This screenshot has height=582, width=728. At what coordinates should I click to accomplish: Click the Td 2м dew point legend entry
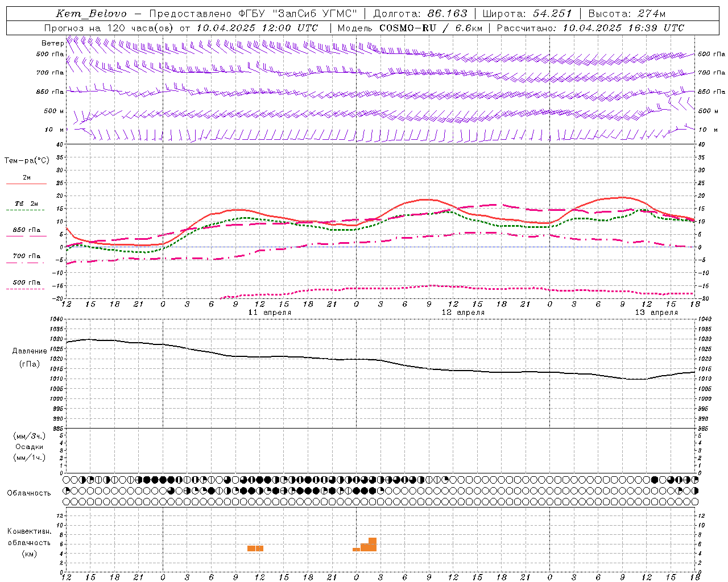pyautogui.click(x=27, y=203)
